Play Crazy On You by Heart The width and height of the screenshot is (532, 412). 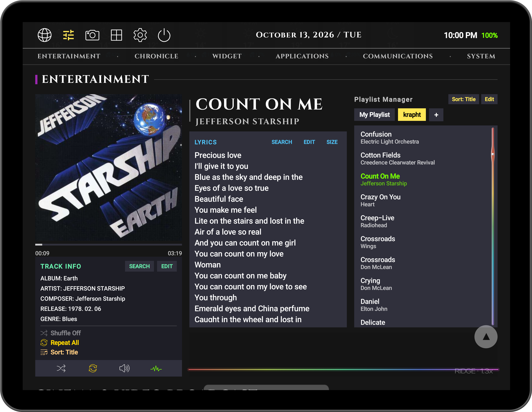424,200
